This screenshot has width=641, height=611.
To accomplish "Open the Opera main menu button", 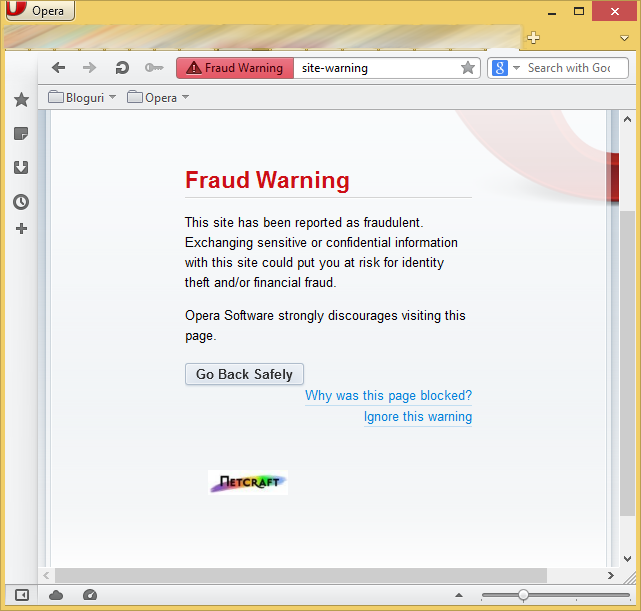I will 40,10.
